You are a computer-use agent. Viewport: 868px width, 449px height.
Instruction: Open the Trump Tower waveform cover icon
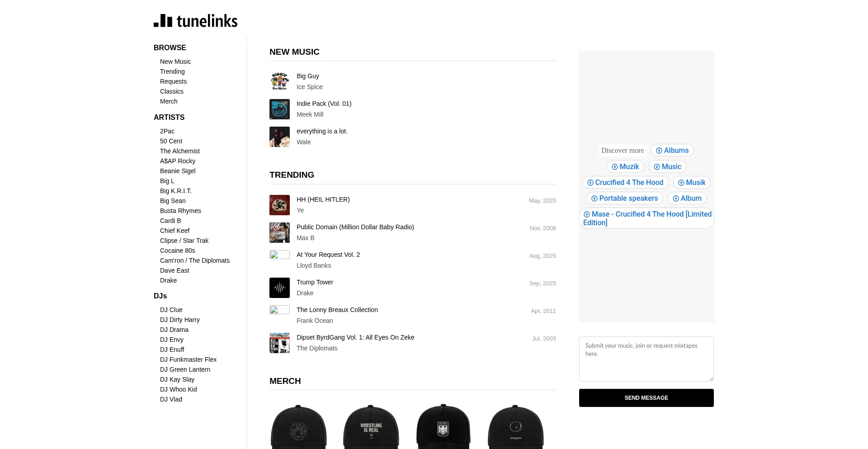pyautogui.click(x=279, y=288)
